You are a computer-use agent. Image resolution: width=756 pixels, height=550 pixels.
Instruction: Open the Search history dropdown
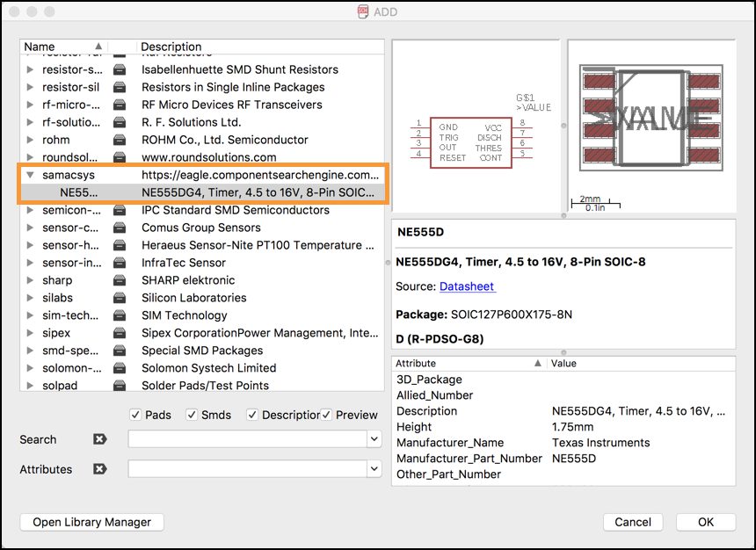coord(375,439)
